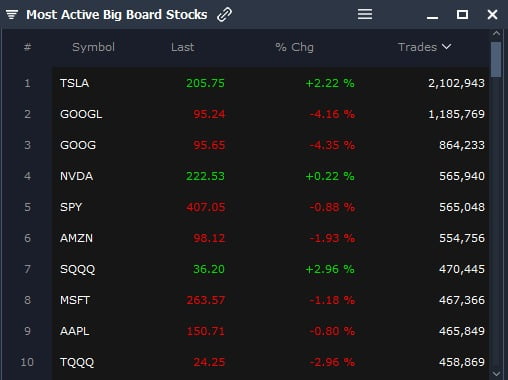
Task: Open the filter icon beside the title
Action: 12,15
